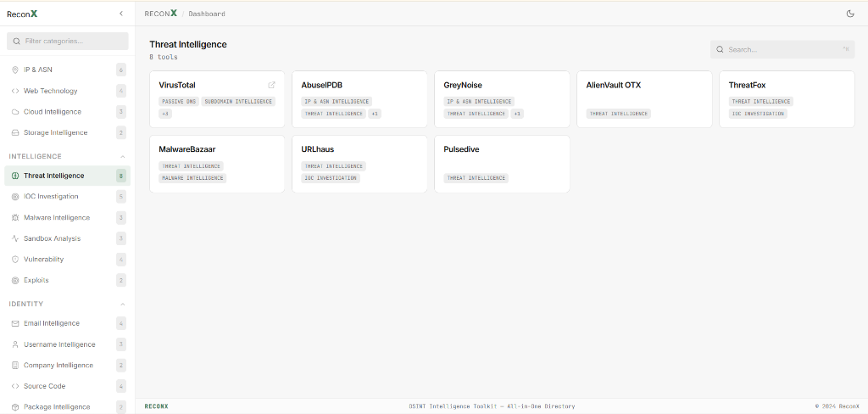The image size is (868, 414).
Task: Select the Sandbox Analysis category
Action: pos(67,239)
